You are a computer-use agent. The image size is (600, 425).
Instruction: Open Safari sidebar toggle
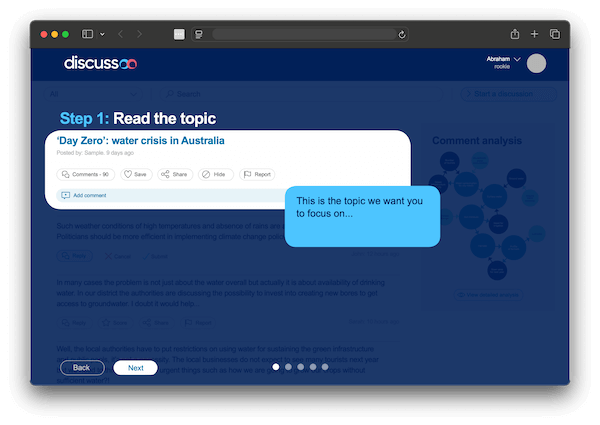point(87,34)
